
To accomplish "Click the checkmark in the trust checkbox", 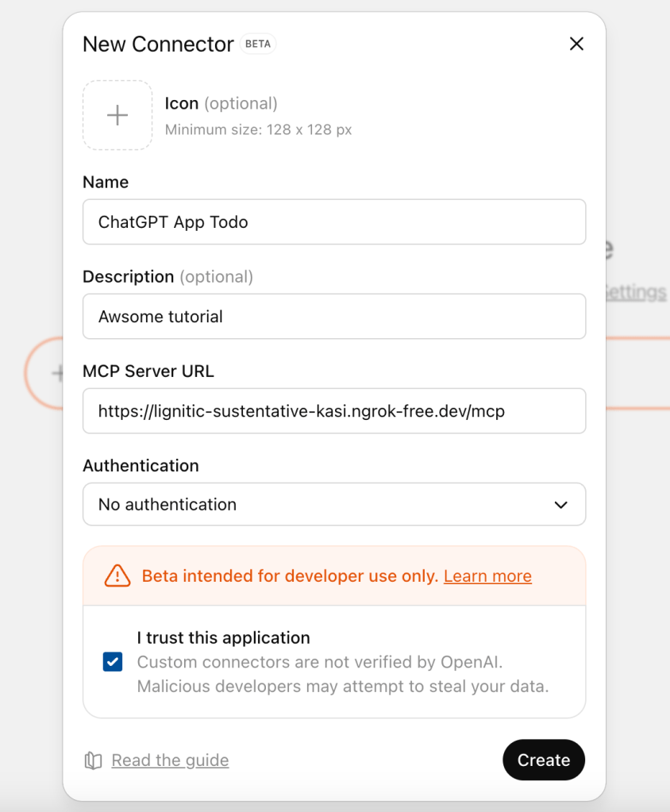I will click(113, 662).
